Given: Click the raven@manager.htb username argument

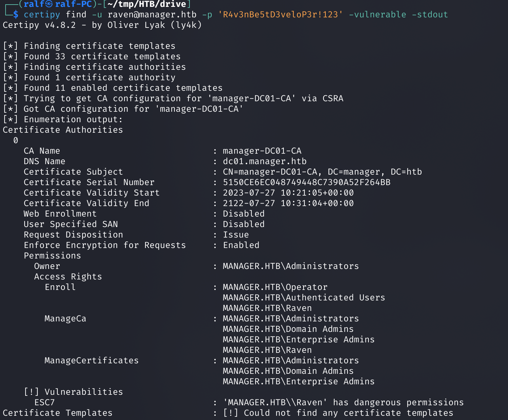Looking at the screenshot, I should [152, 15].
